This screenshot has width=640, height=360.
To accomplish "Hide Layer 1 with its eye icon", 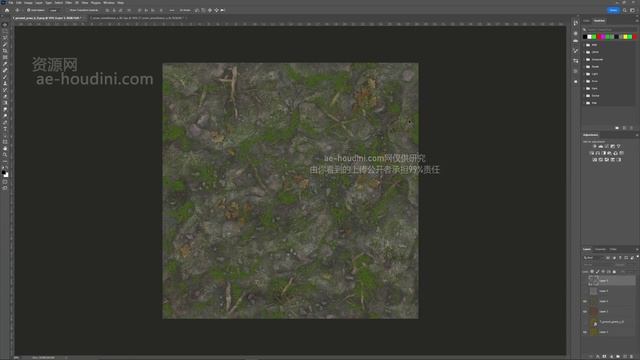I will 585,332.
